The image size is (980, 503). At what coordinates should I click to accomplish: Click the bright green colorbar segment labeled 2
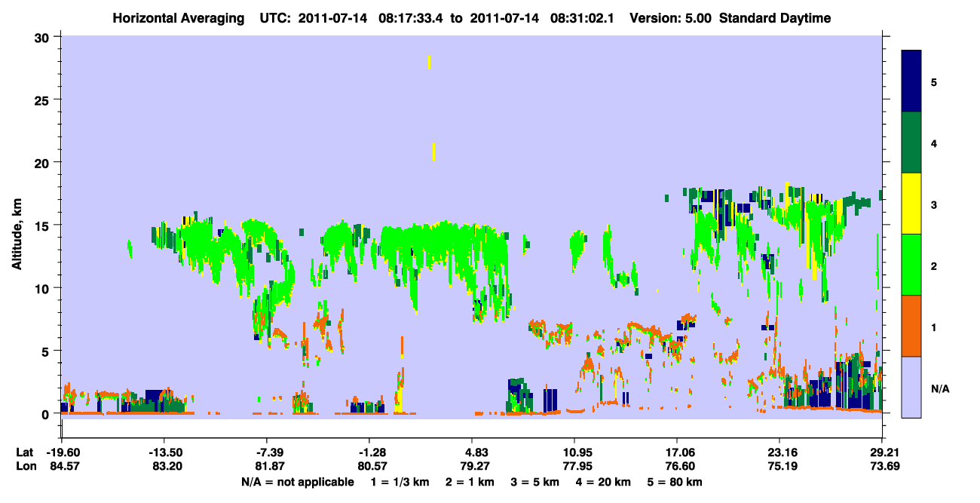(x=911, y=265)
